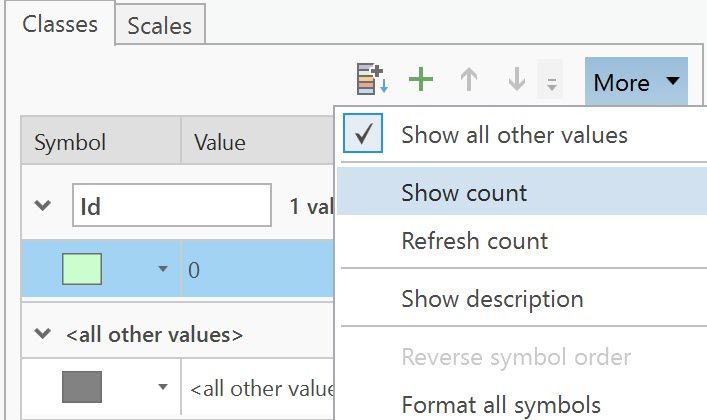Select Show count menu item

[464, 192]
